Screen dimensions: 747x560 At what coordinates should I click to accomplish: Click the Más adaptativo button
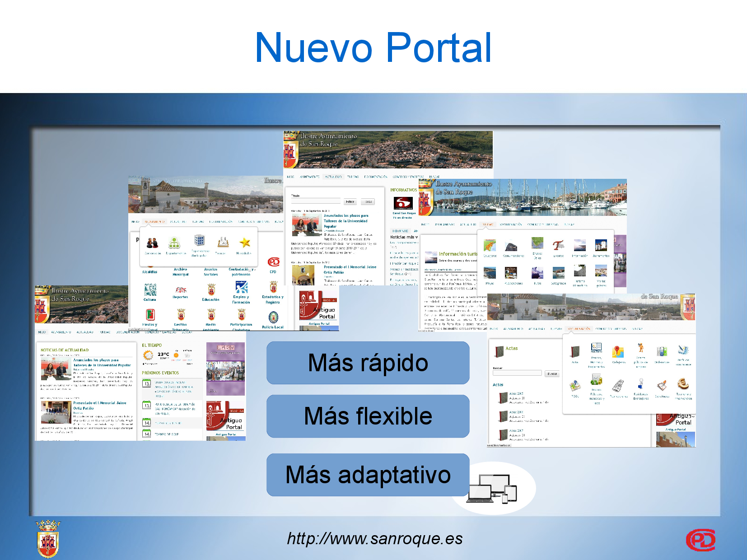tap(368, 475)
